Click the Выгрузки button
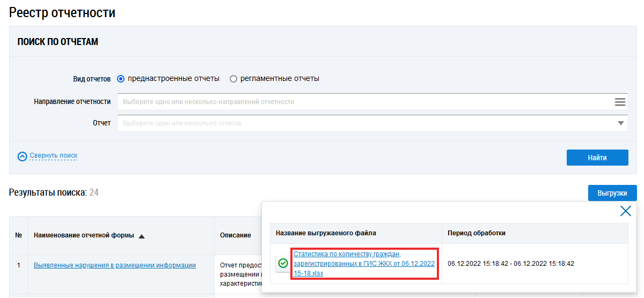This screenshot has height=298, width=644. [612, 193]
